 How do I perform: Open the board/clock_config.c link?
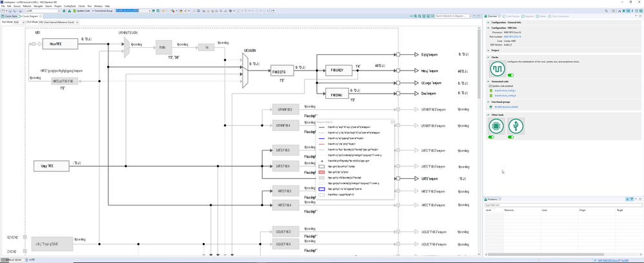coord(505,90)
